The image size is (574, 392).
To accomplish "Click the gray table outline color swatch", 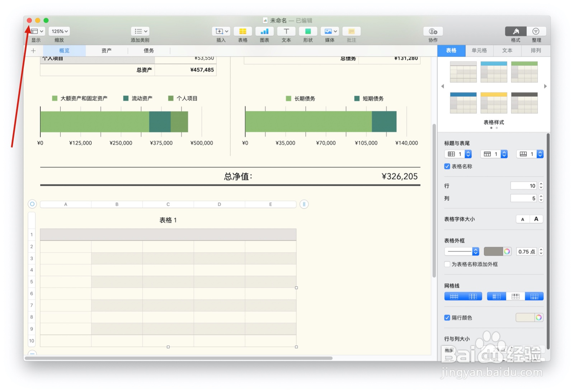I will pyautogui.click(x=493, y=251).
